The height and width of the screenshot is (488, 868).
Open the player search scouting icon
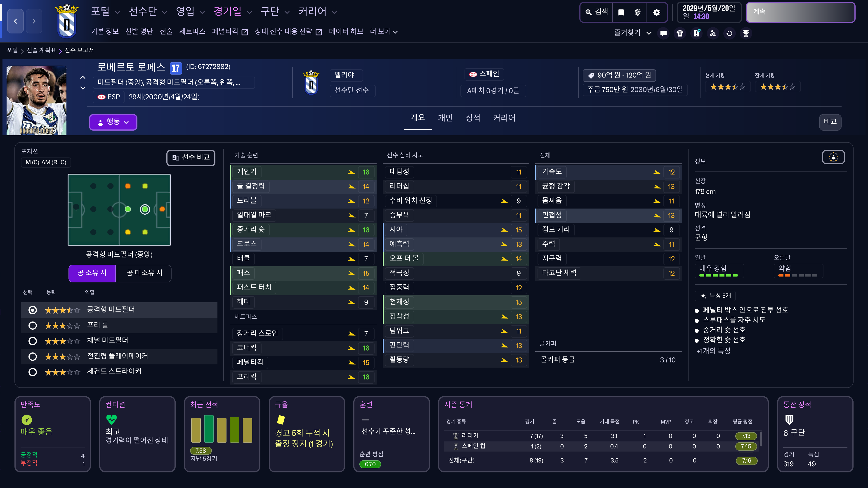tap(713, 33)
